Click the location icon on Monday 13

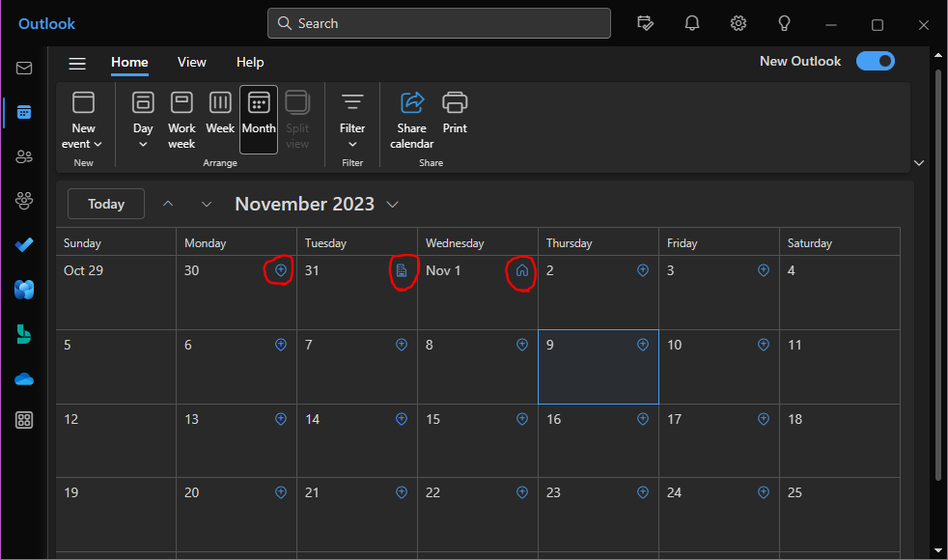click(281, 418)
